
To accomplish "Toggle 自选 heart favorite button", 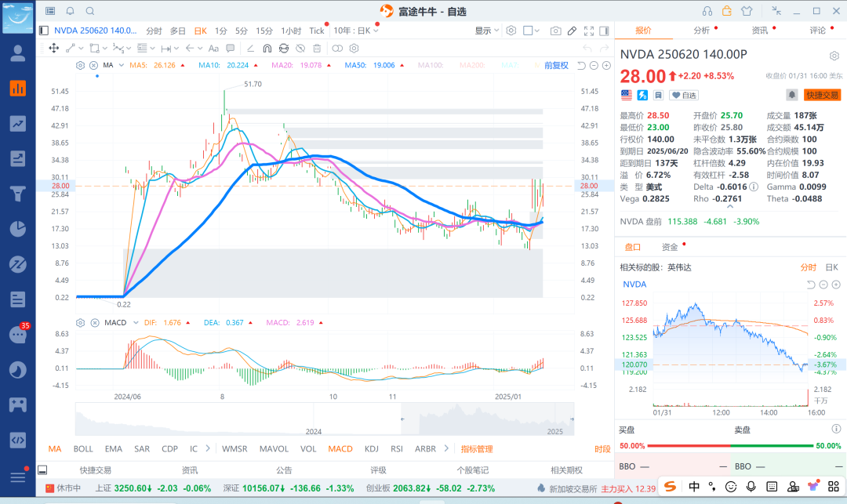I will (684, 96).
